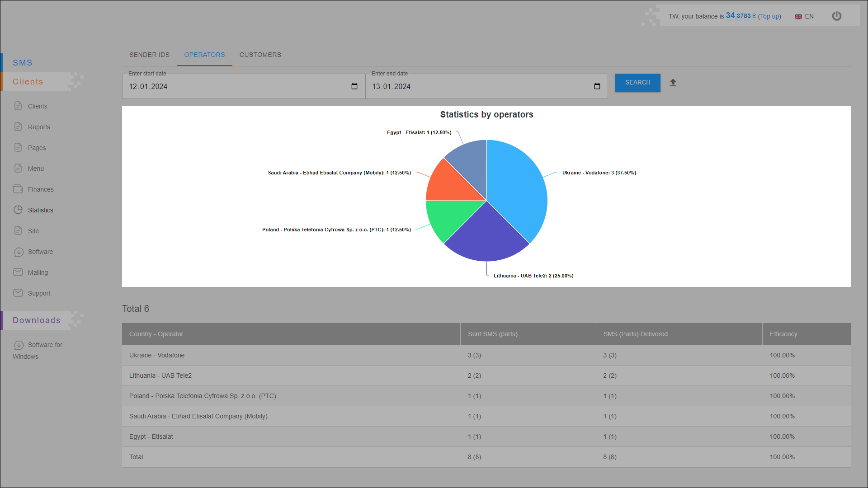Click Software for Windows download icon

[x=19, y=345]
